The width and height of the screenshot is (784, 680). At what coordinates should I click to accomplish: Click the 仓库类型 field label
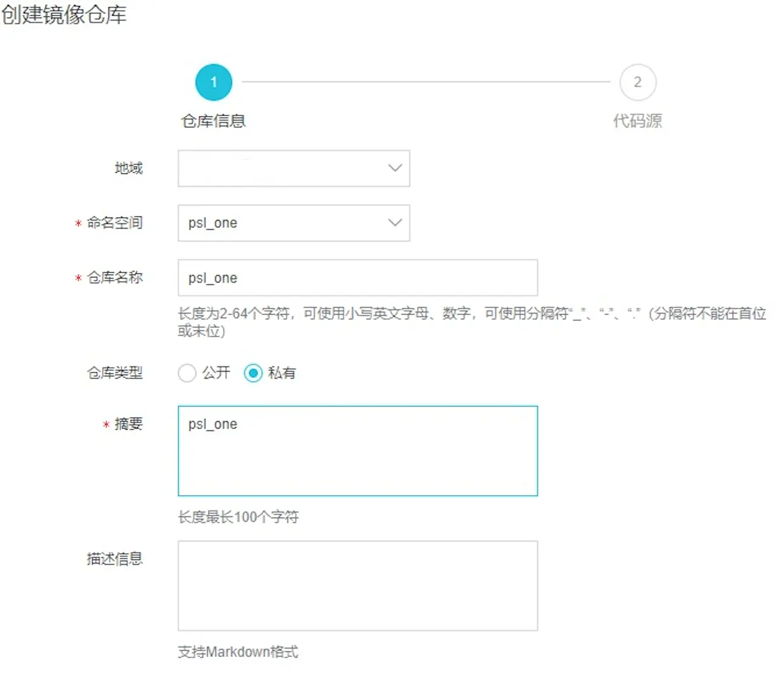pos(115,373)
